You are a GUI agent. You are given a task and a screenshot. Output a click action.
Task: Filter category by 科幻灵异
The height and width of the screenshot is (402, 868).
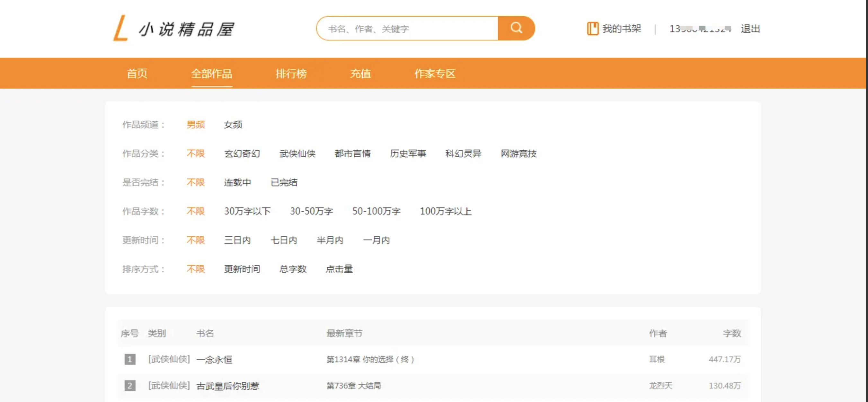[463, 153]
